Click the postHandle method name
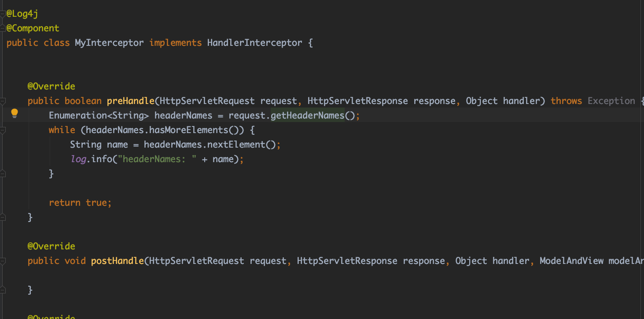644x319 pixels. tap(117, 261)
